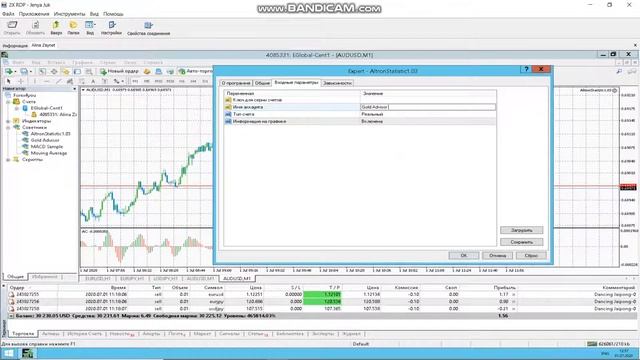Close the Navigator panel with its x

tap(75, 89)
